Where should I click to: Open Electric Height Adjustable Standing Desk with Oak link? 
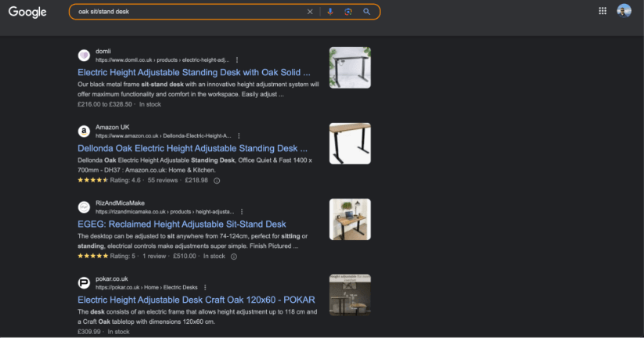194,73
